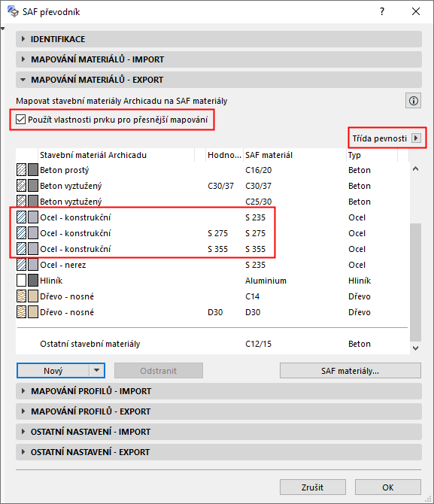Click the C14 SAF material cell

click(x=253, y=296)
